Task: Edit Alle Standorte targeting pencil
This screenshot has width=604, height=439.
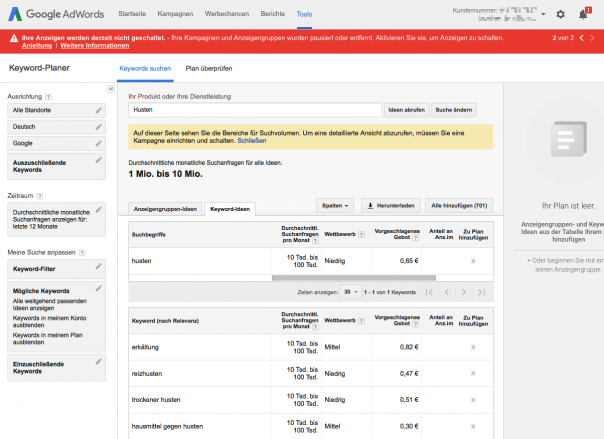Action: click(99, 110)
